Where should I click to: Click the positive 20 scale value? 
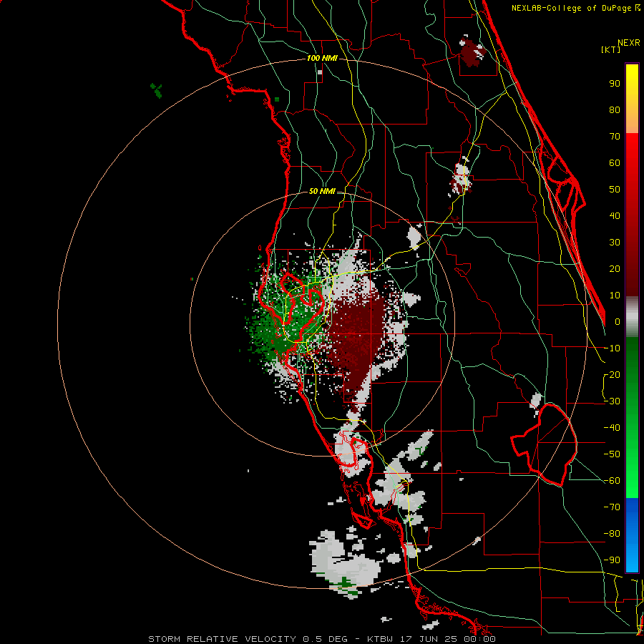(615, 269)
